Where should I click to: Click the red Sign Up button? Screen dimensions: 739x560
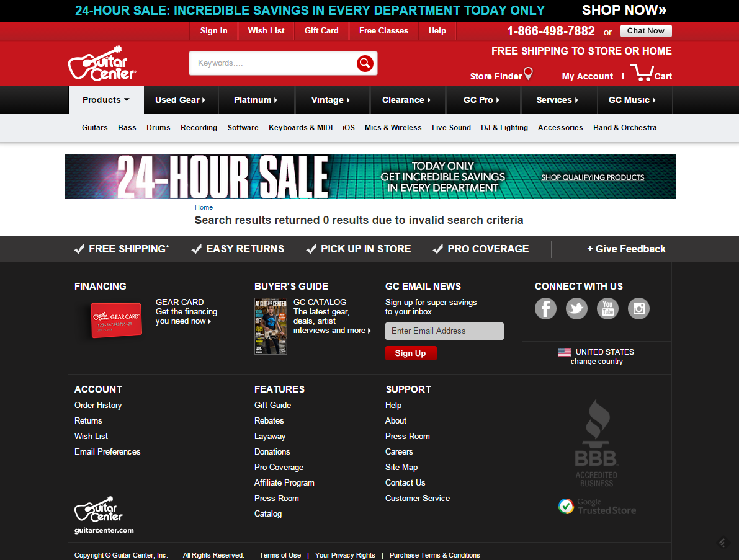(411, 353)
